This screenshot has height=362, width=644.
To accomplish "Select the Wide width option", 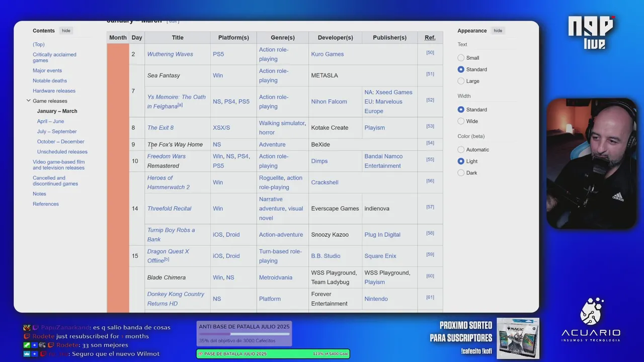I will tap(461, 121).
